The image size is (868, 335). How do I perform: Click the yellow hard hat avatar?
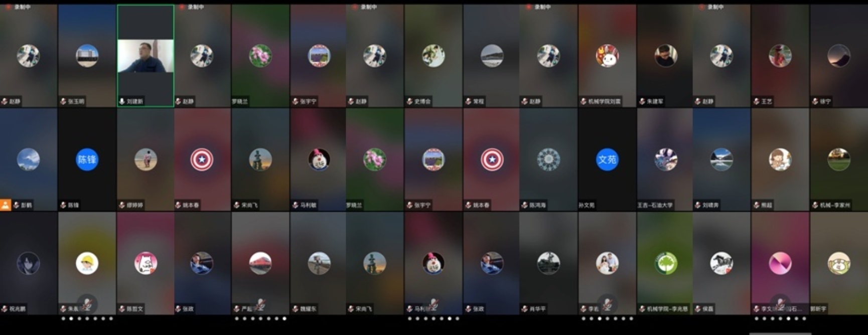87,263
